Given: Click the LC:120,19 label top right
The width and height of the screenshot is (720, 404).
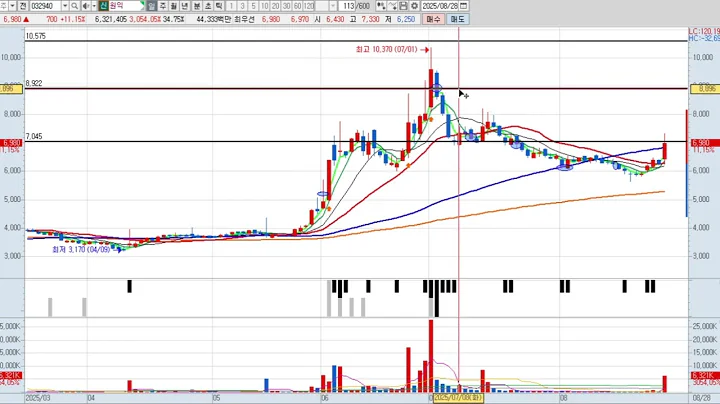Looking at the screenshot, I should click(x=704, y=31).
